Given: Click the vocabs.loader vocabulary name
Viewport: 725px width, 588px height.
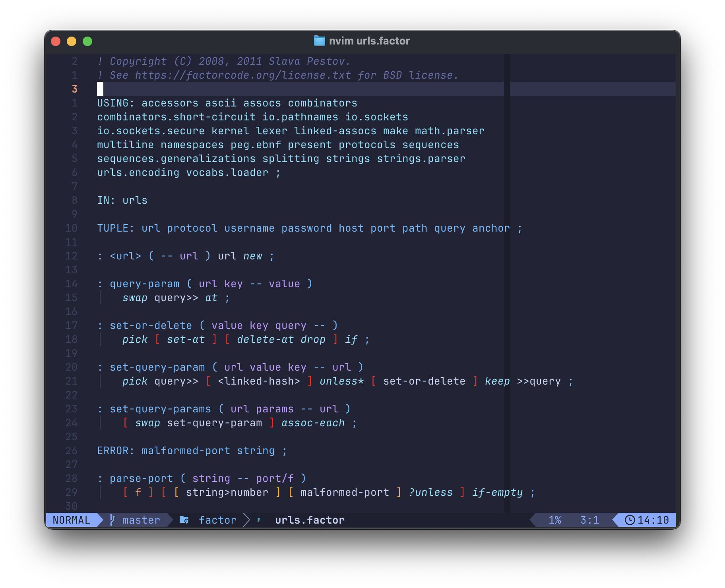Looking at the screenshot, I should (x=227, y=172).
